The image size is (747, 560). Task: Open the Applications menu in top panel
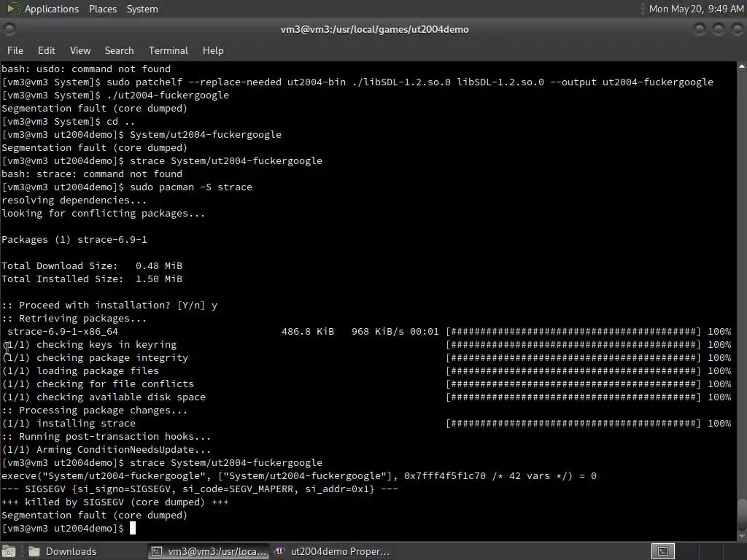(x=52, y=9)
